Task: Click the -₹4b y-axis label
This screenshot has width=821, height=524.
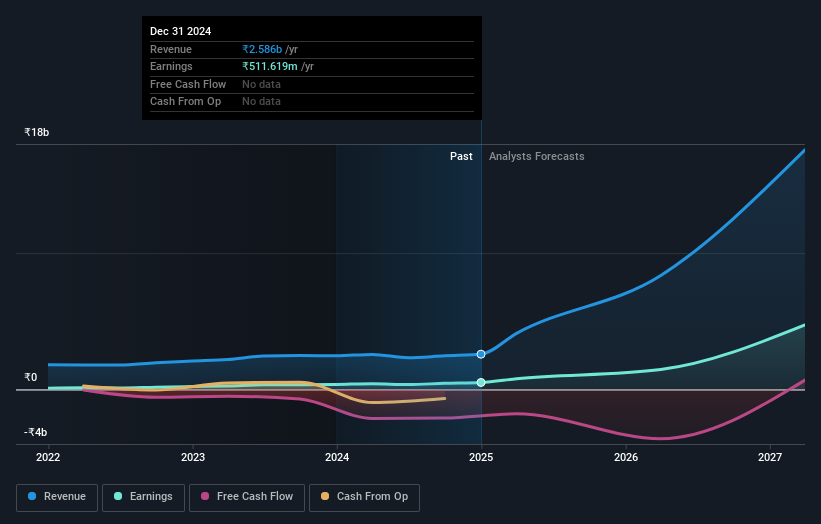Action: pyautogui.click(x=36, y=432)
